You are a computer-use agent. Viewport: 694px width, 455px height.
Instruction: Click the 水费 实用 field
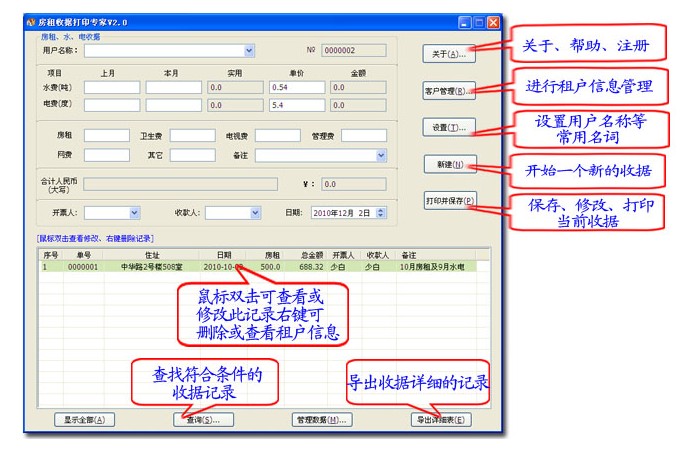pos(235,88)
